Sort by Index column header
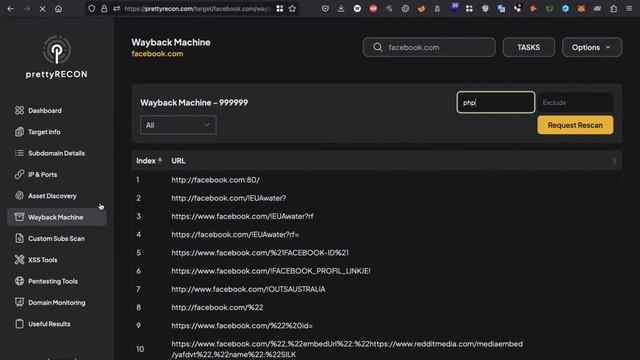 [149, 161]
